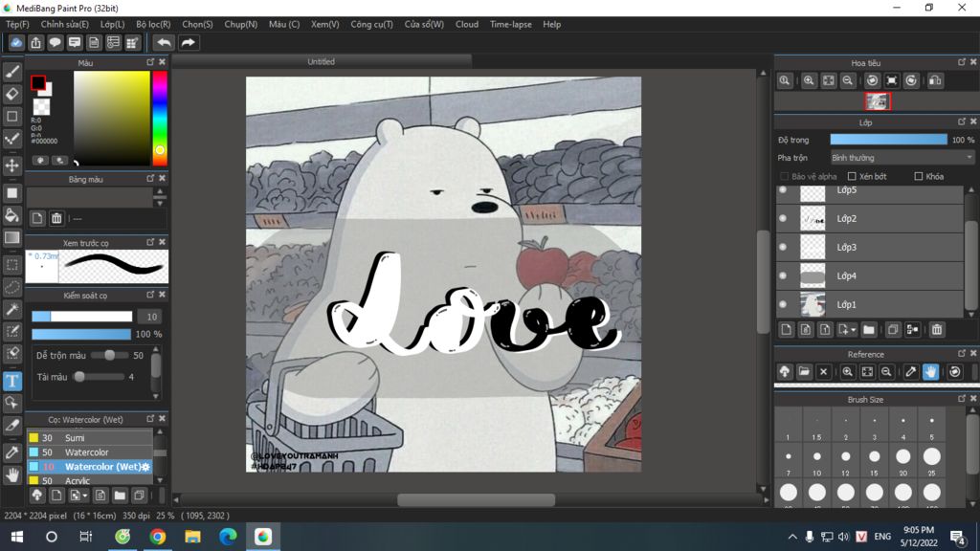The width and height of the screenshot is (980, 551).
Task: Open the Tệp(F) menu
Action: tap(17, 24)
